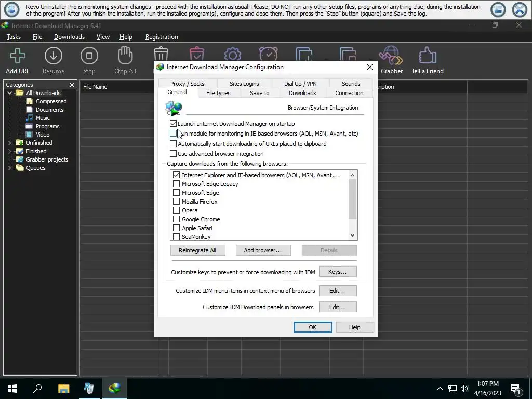Check Microsoft Edge Legacy browser
The height and width of the screenshot is (399, 532).
point(176,184)
